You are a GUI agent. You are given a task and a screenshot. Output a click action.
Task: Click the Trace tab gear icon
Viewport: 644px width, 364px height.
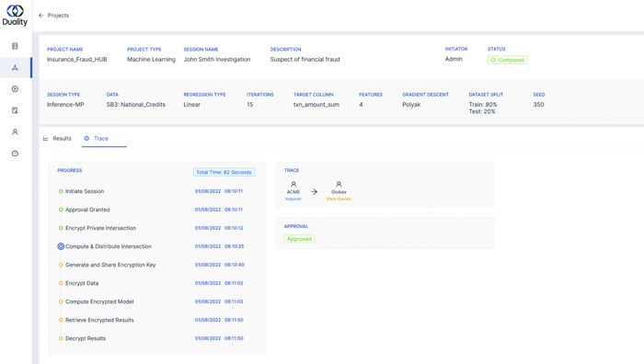pos(86,138)
